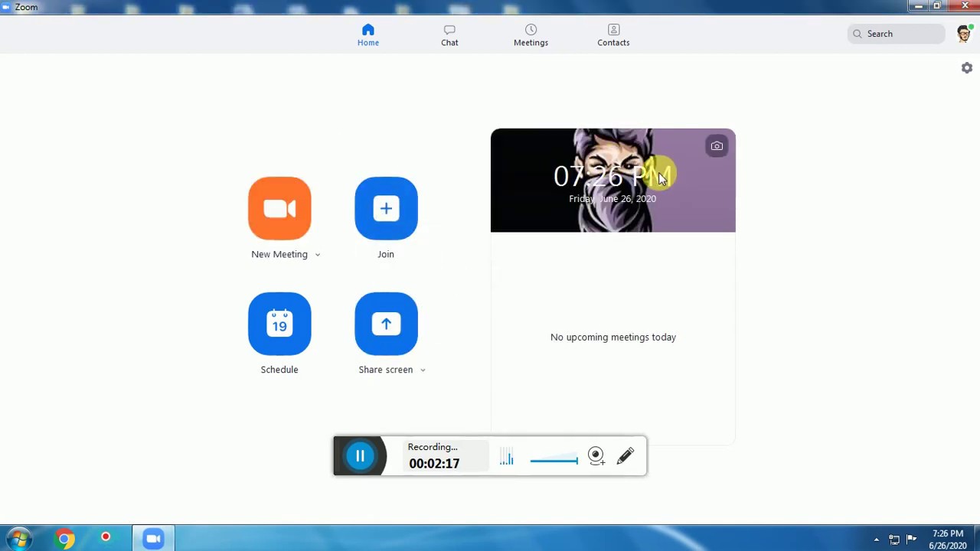Click the Share screen arrow icon
This screenshot has width=980, height=551.
tap(386, 324)
